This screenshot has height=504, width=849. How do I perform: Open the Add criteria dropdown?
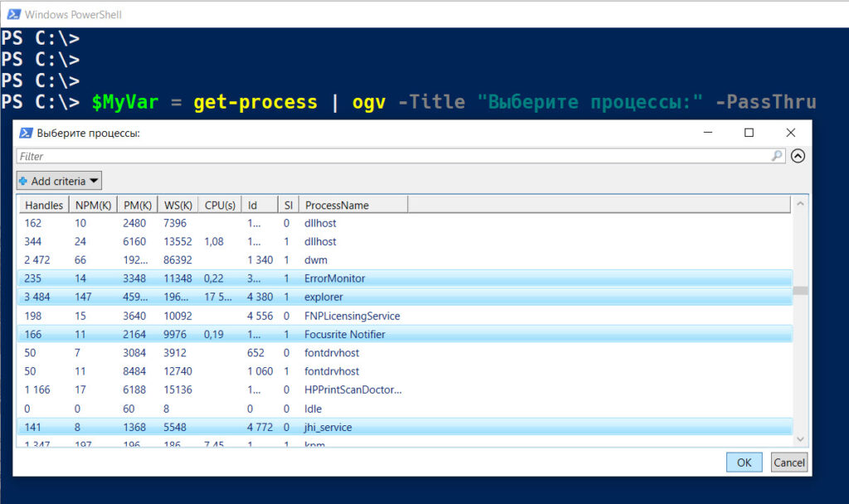(x=58, y=180)
